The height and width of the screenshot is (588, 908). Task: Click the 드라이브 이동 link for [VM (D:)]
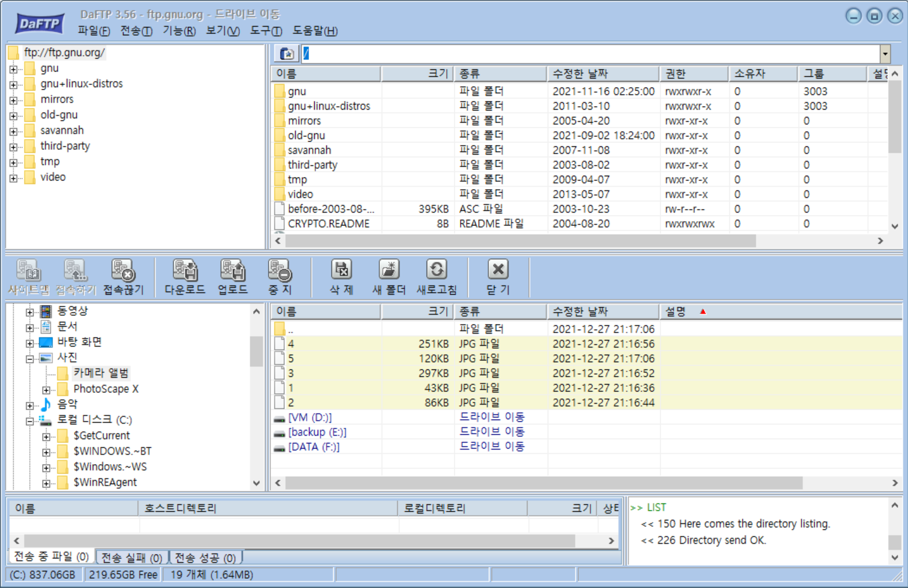[x=492, y=416]
